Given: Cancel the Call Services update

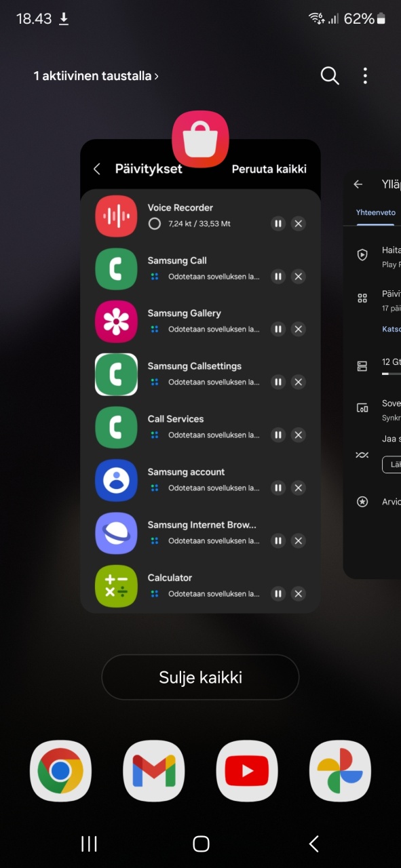Looking at the screenshot, I should (298, 435).
